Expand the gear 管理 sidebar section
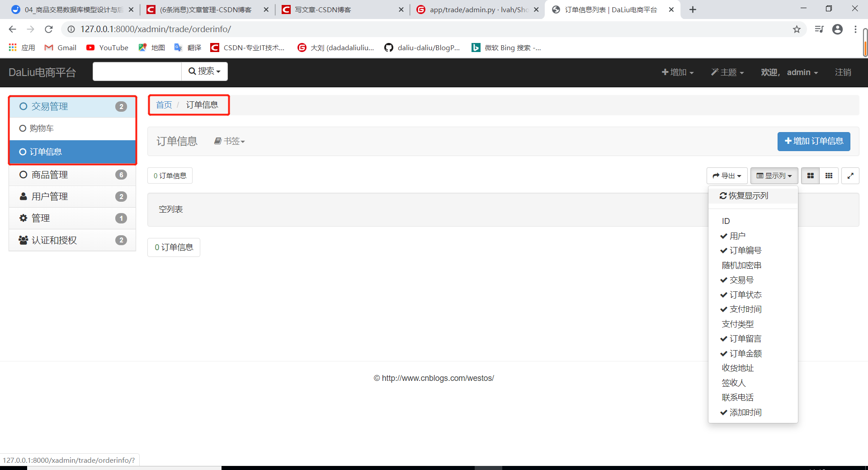Viewport: 868px width, 470px height. pos(72,218)
